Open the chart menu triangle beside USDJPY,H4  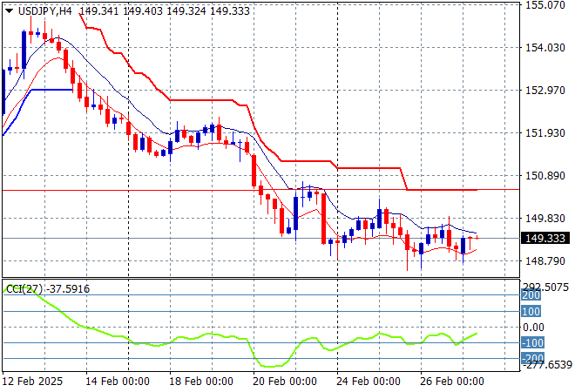pos(10,11)
